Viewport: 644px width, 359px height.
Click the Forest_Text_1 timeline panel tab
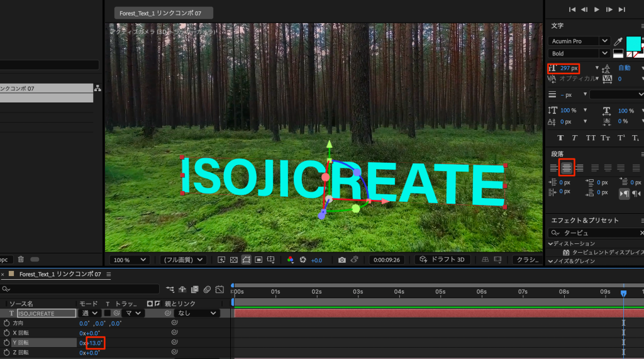pos(60,274)
